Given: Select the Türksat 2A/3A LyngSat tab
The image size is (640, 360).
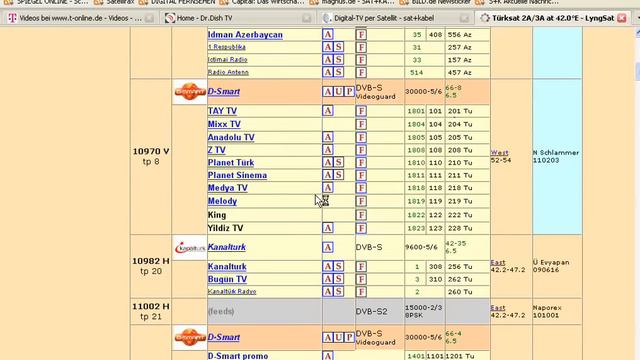Looking at the screenshot, I should [553, 18].
